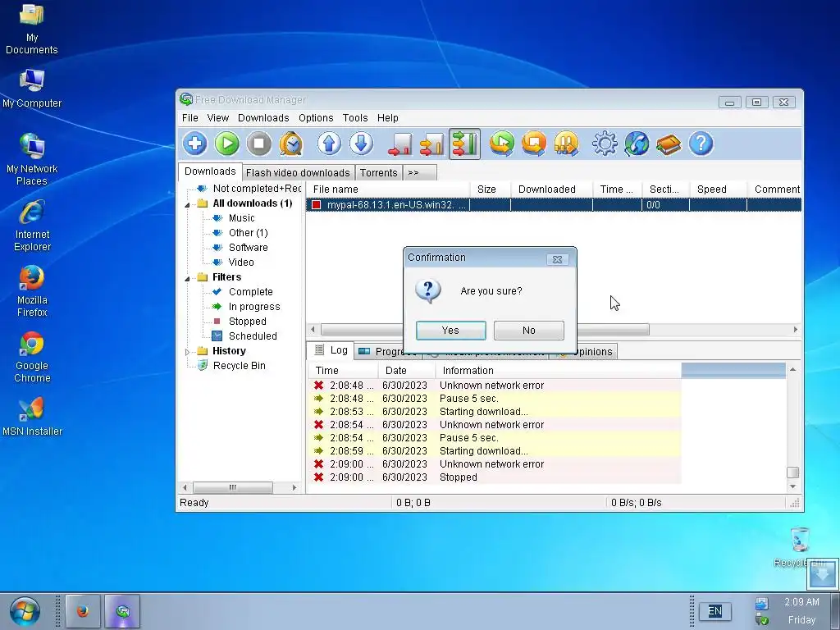This screenshot has width=840, height=630.
Task: Open Internet Explorer desktop icon
Action: 32,226
